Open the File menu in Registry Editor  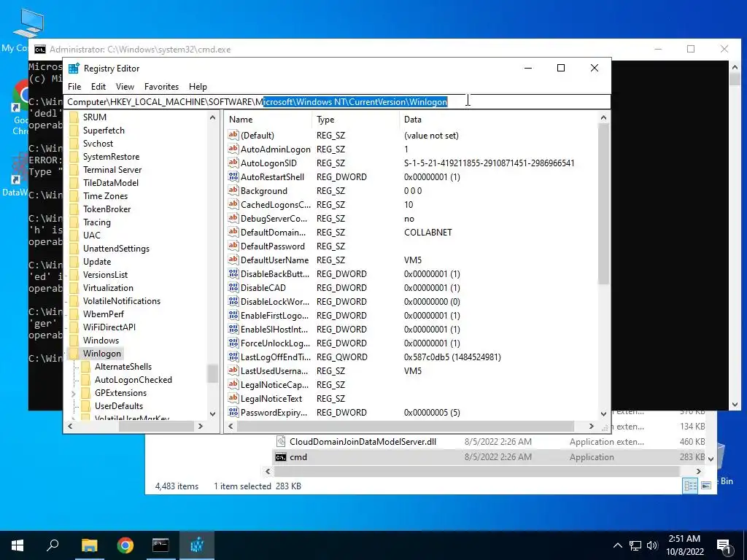pos(74,87)
